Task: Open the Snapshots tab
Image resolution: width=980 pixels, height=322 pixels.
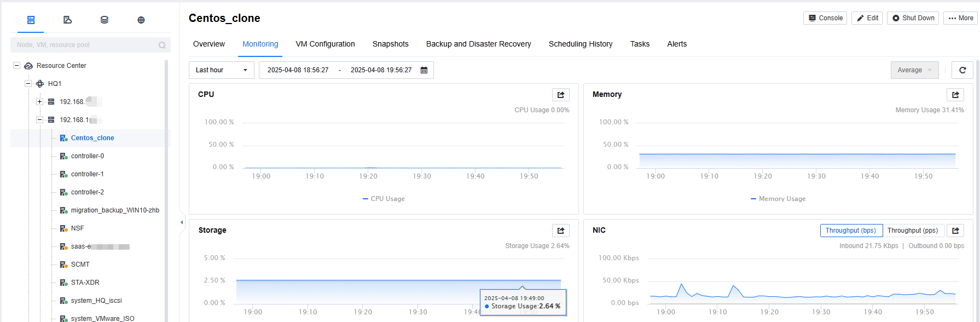Action: 391,44
